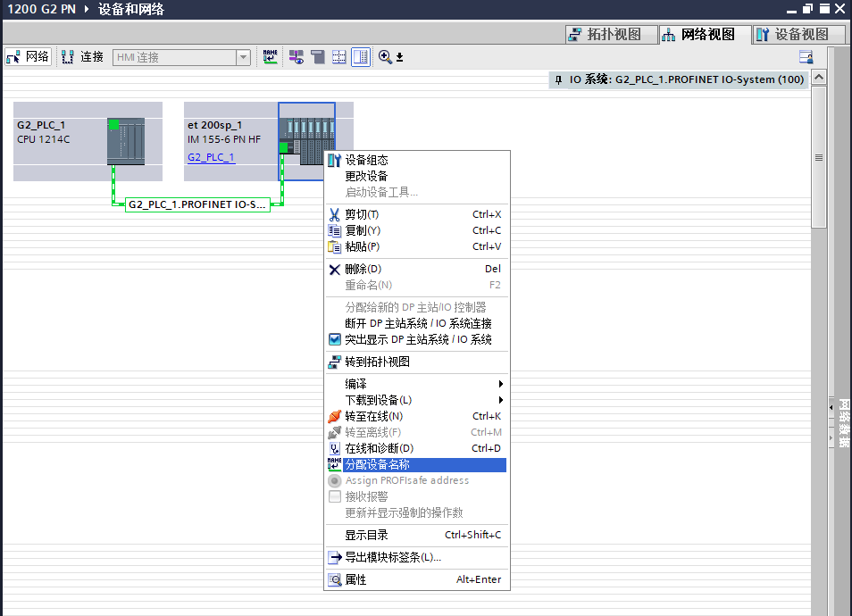Open the HMI 连接 connection type dropdown
The height and width of the screenshot is (616, 852).
[242, 57]
